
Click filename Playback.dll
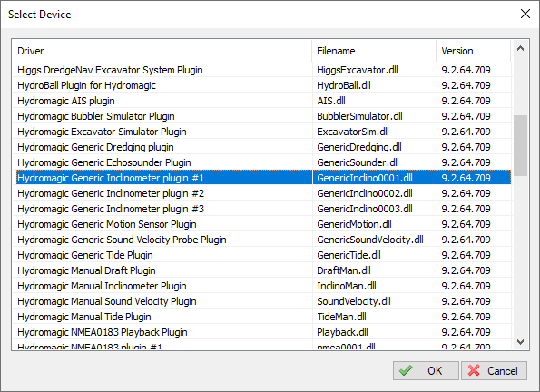click(342, 332)
